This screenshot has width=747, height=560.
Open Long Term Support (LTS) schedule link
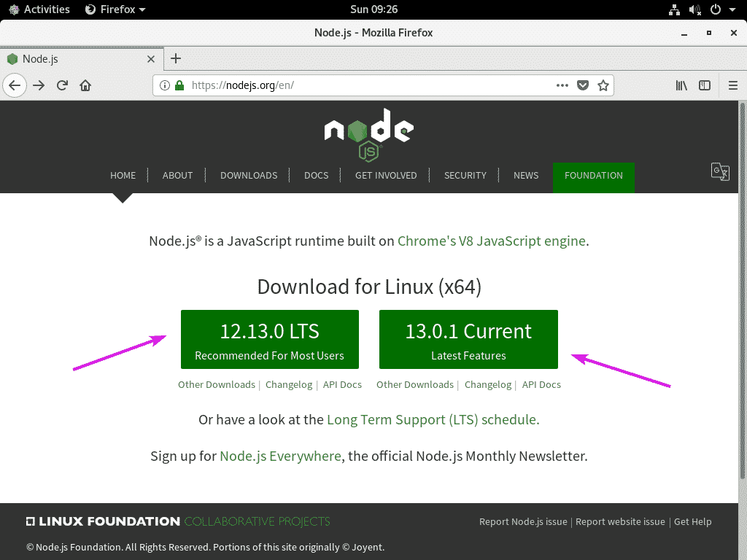433,420
